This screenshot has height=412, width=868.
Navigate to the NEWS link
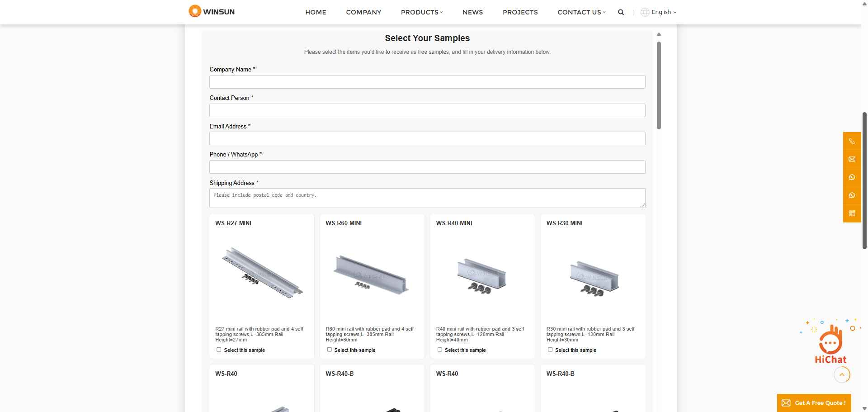point(472,12)
